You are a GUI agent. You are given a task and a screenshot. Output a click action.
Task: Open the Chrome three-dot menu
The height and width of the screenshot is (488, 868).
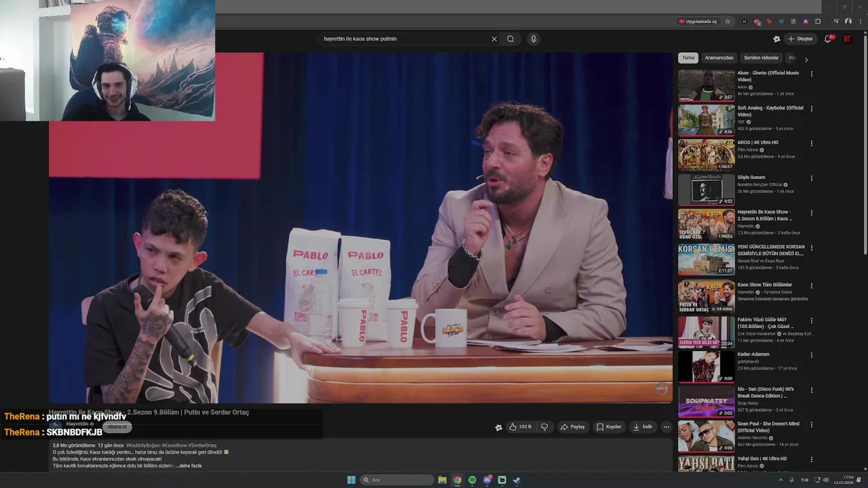coord(859,21)
